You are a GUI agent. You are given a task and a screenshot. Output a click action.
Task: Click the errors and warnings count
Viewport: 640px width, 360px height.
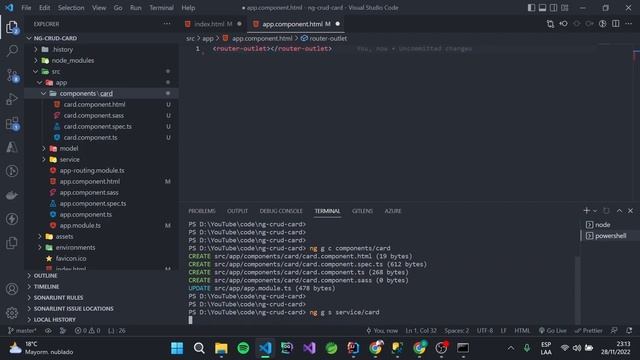(87, 331)
